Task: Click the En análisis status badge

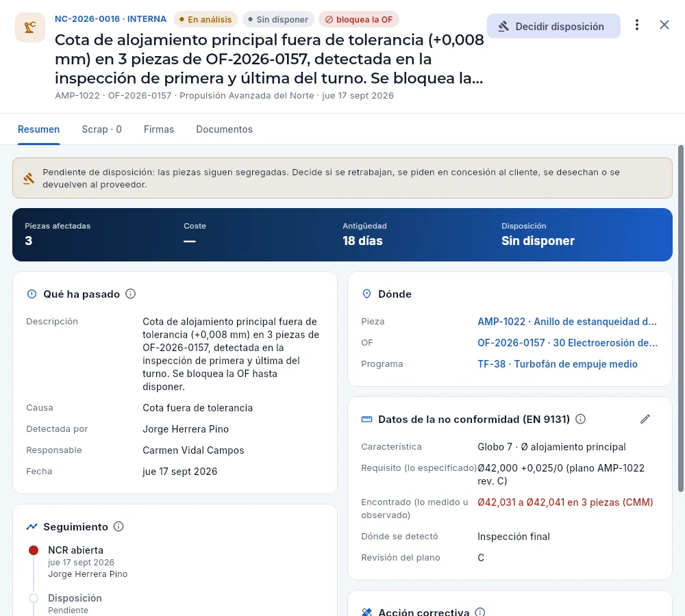Action: click(x=206, y=20)
